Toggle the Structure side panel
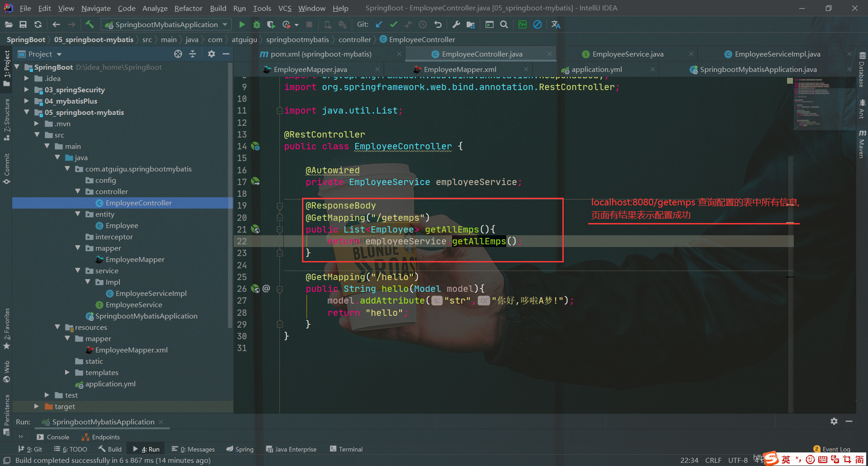868x466 pixels. pos(6,119)
